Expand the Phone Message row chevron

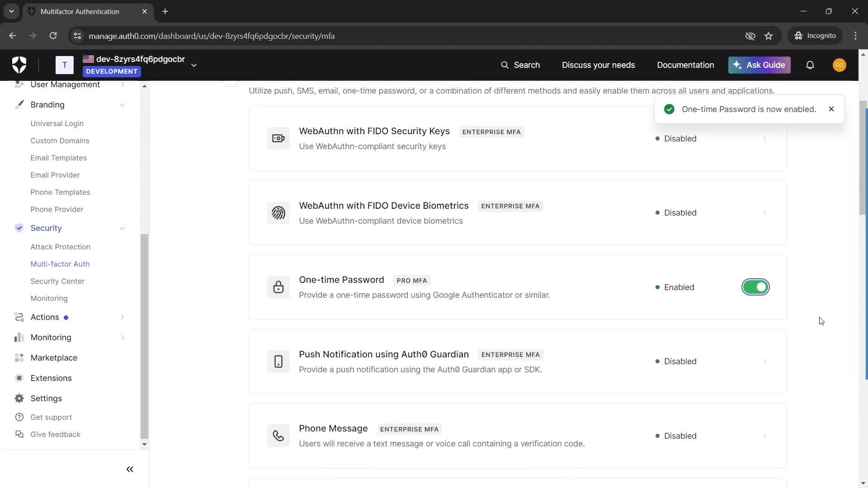pos(764,436)
